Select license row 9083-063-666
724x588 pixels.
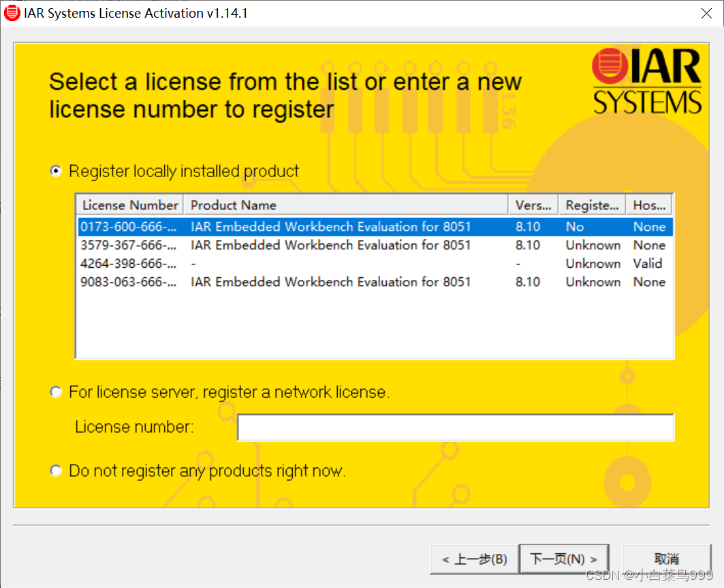point(375,282)
